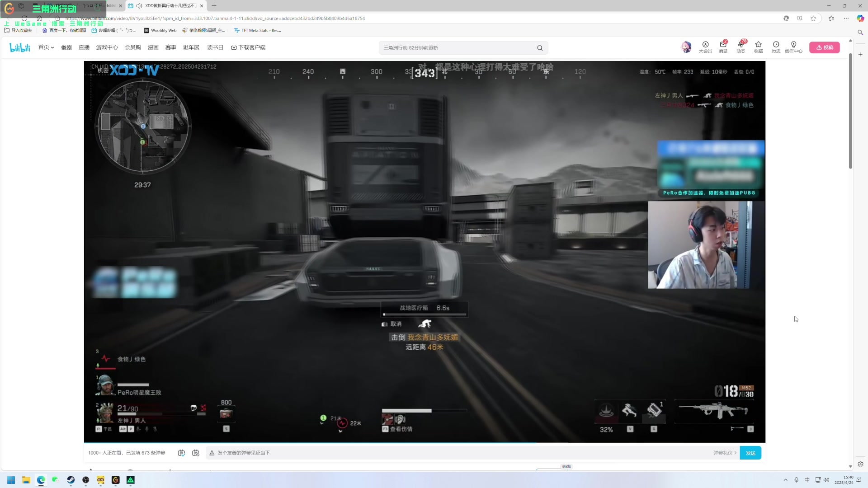Click the Edge sidebar search icon
868x488 pixels.
(860, 33)
